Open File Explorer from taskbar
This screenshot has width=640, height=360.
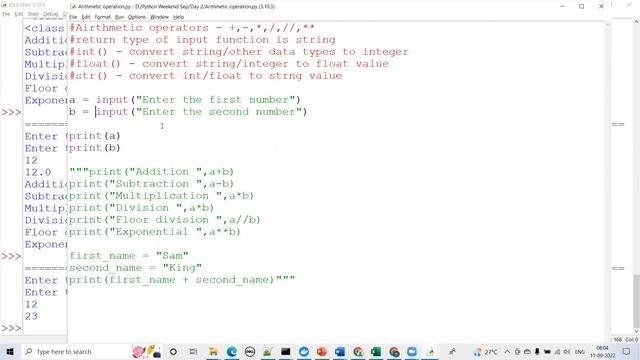213,351
